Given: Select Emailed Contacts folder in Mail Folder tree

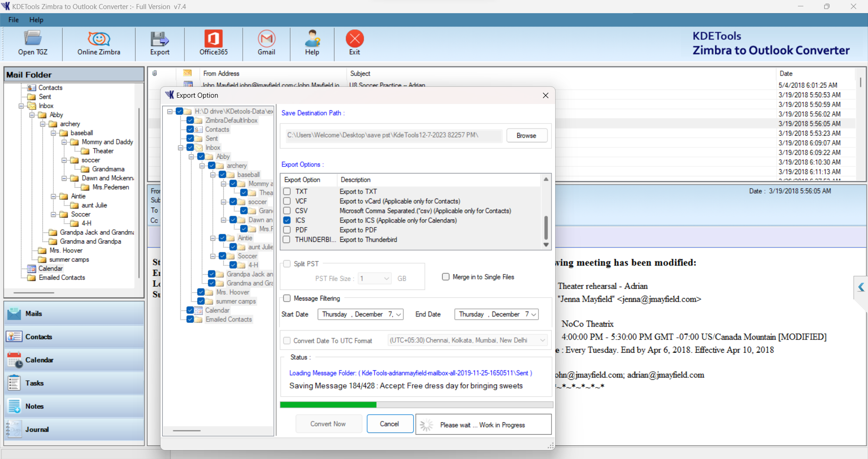Looking at the screenshot, I should click(62, 278).
